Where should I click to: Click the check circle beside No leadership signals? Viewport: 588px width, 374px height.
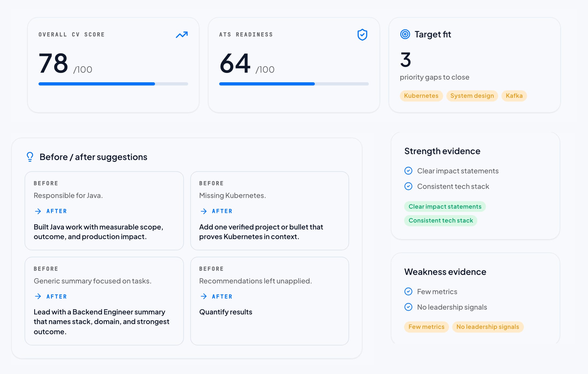[x=408, y=307]
